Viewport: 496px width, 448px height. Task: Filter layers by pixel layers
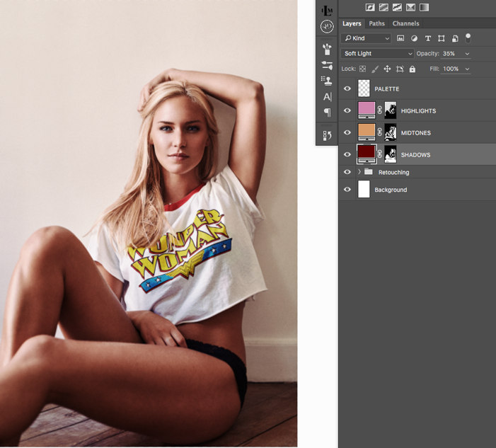coord(400,38)
